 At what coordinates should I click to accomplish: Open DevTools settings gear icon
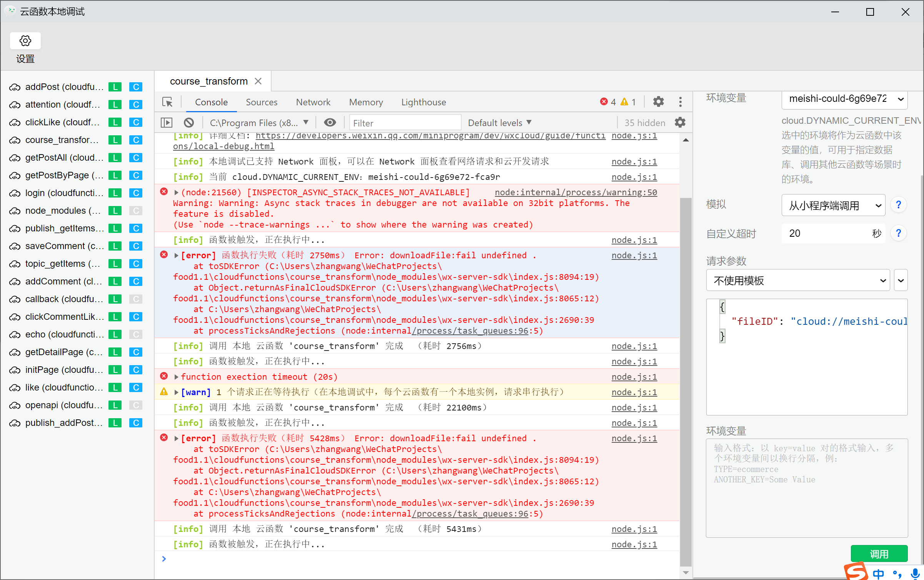pos(658,102)
